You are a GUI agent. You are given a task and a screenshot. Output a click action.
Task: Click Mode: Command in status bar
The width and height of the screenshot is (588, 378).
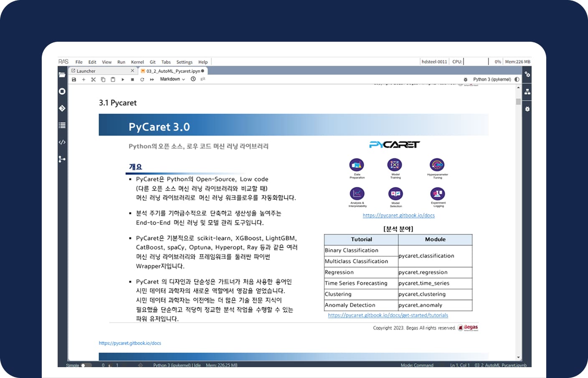tap(417, 365)
